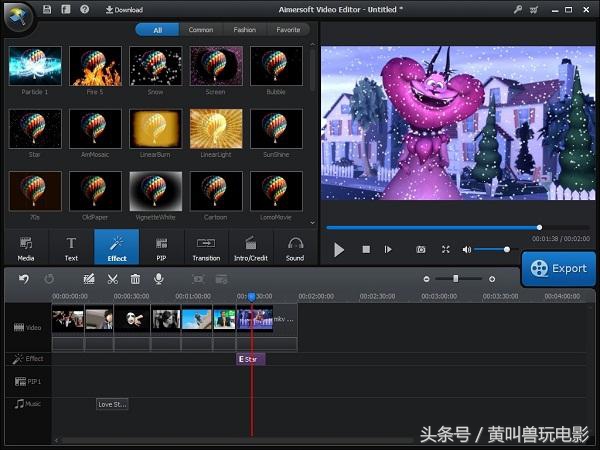600x450 pixels.
Task: Delete selected clip with trash icon
Action: coord(135,279)
